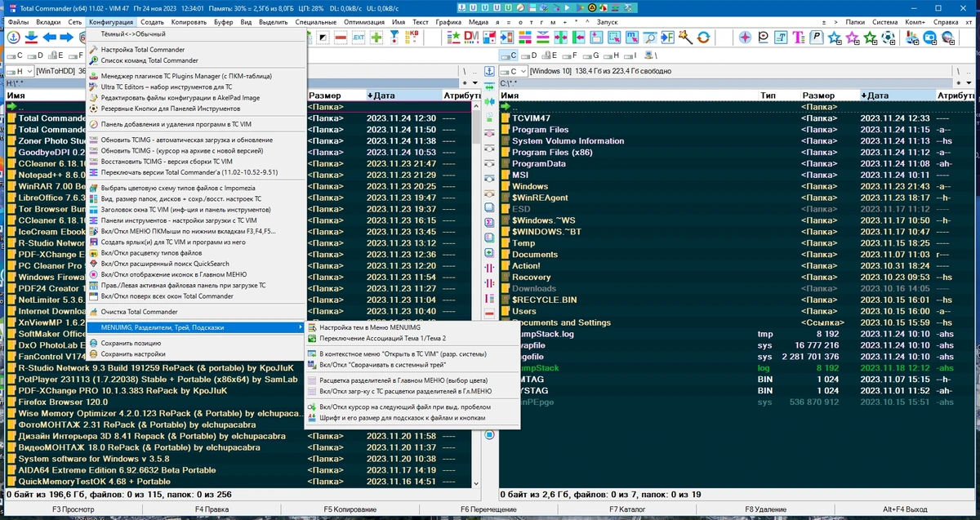The image size is (980, 520).
Task: Select 'Настройка тем в Меню MENUIMG' submenu item
Action: pos(370,327)
